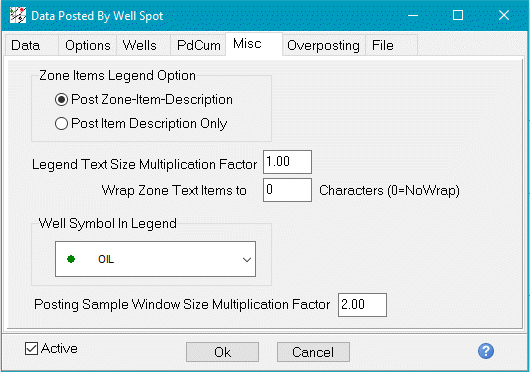
Task: Click the Data Posted By Well Spot app icon
Action: (18, 16)
